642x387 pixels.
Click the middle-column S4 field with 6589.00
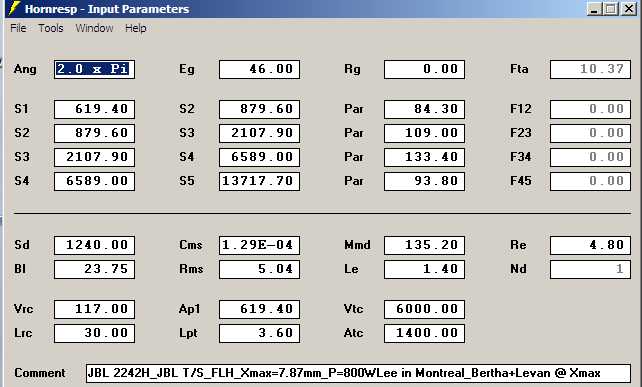[x=259, y=157]
